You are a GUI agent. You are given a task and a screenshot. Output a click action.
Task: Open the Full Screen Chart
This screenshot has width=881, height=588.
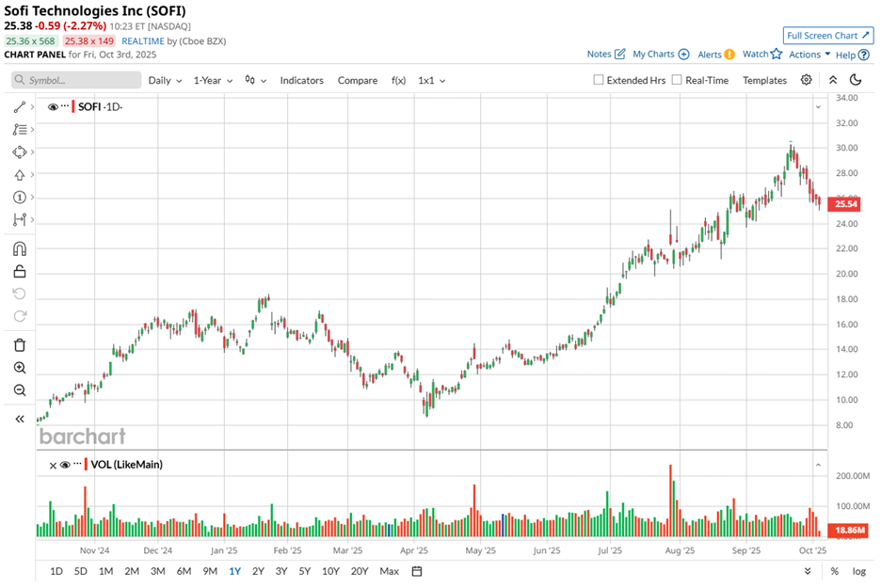828,35
